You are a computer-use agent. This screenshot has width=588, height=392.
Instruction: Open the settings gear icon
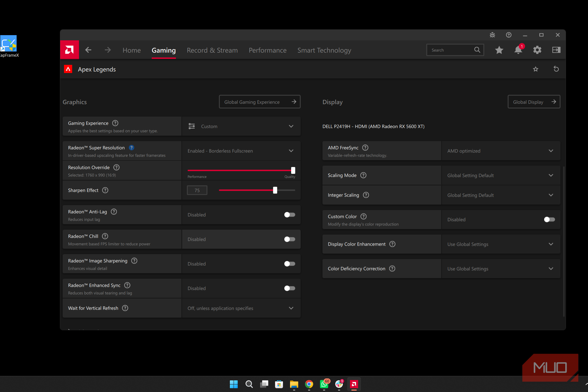click(537, 50)
